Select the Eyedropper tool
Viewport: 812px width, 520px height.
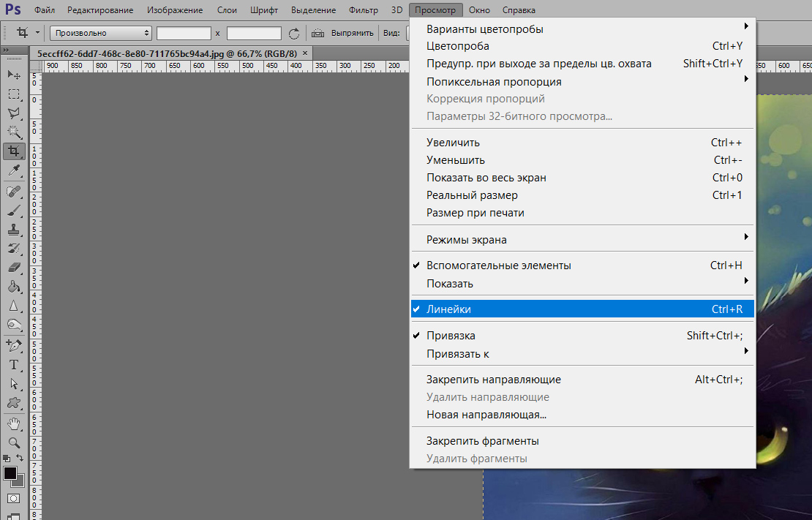point(14,170)
